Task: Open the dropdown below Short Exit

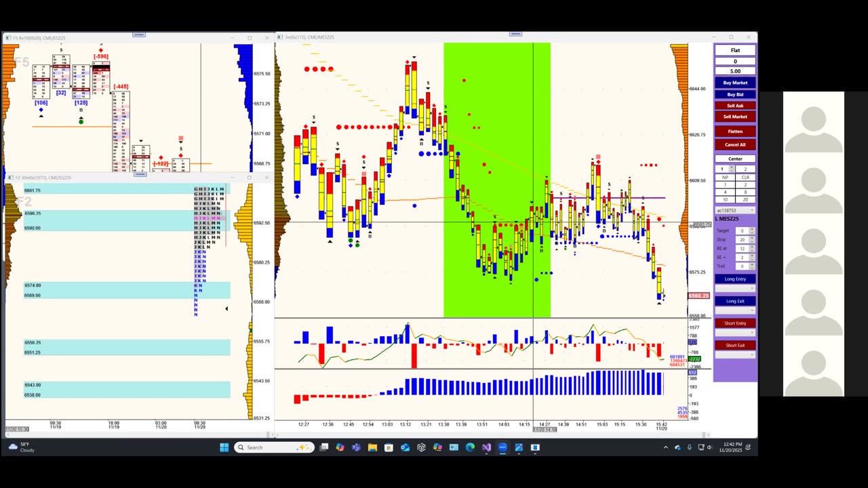Action: click(735, 355)
